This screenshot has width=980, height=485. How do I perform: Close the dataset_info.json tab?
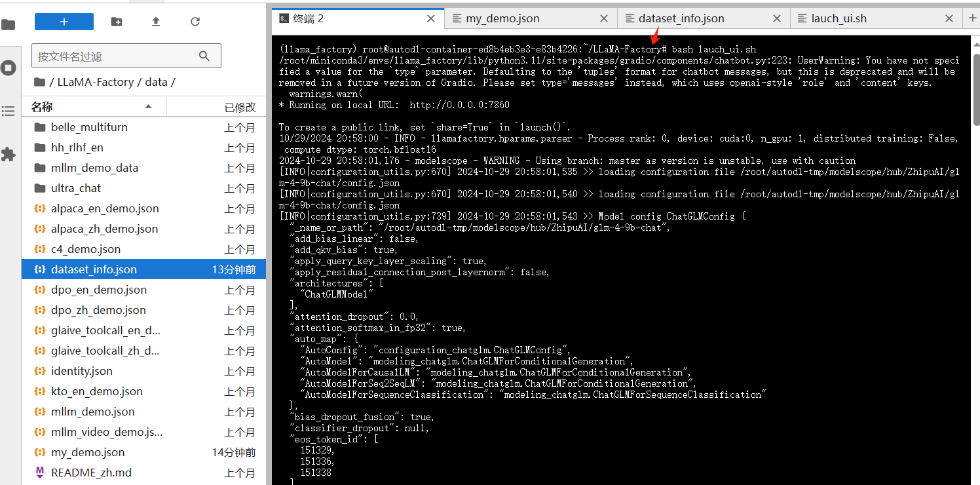[x=777, y=18]
